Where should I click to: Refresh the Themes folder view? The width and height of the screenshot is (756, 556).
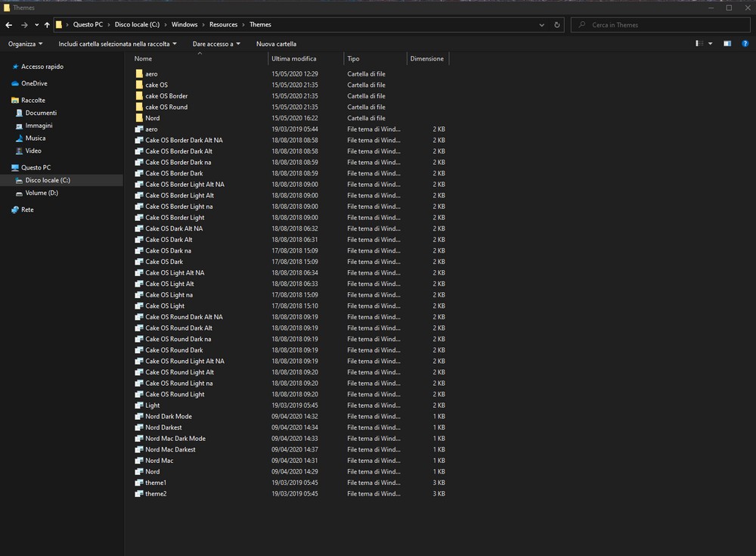[x=557, y=25]
